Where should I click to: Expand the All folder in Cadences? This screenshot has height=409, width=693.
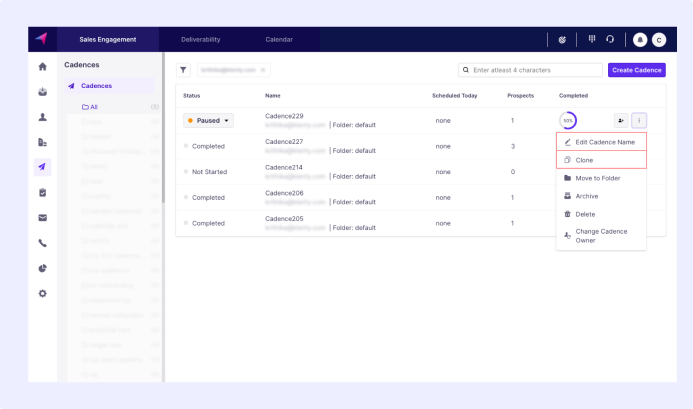click(90, 106)
